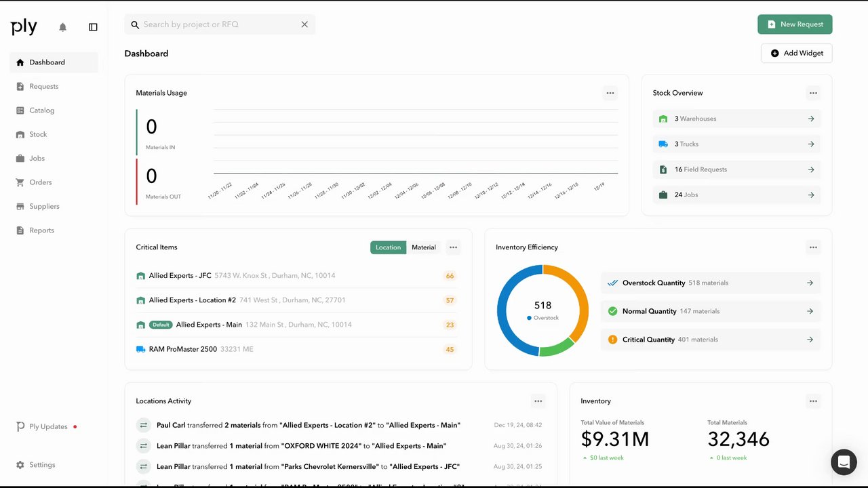Switch Critical Items to Location view
The height and width of the screenshot is (488, 868).
[x=388, y=247]
